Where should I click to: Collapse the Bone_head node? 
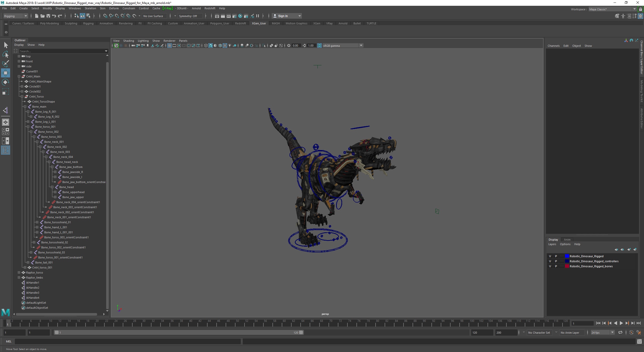pos(52,187)
